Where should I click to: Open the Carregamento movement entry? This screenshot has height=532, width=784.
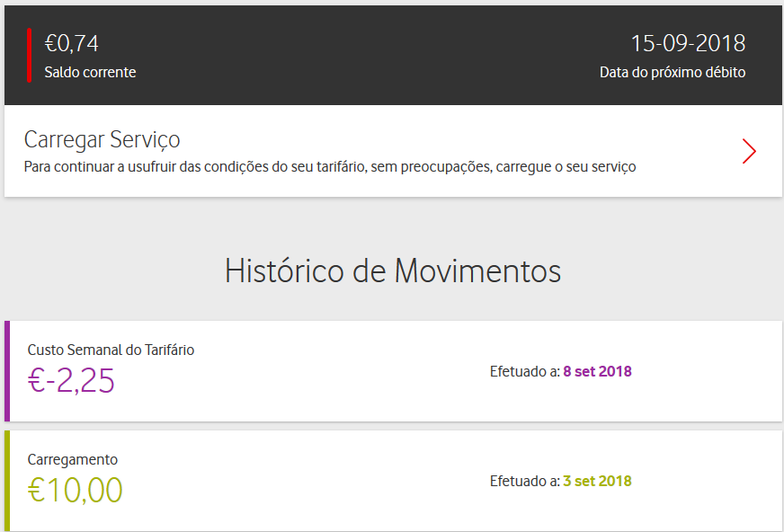tap(73, 459)
